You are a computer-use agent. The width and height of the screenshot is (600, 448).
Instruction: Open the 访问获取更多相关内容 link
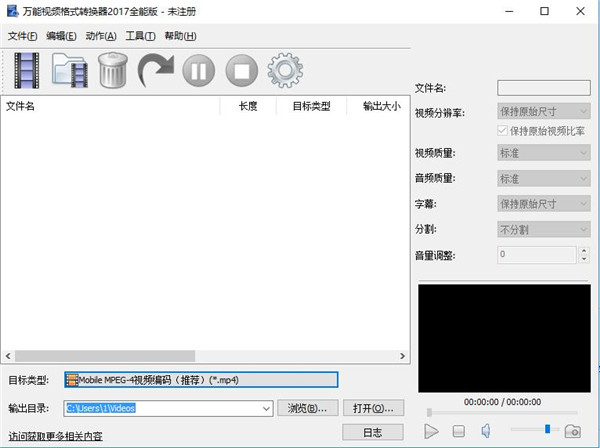(x=55, y=436)
